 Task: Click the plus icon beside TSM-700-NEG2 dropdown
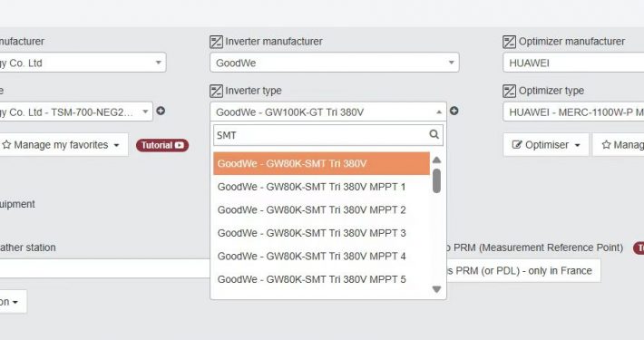pos(161,111)
